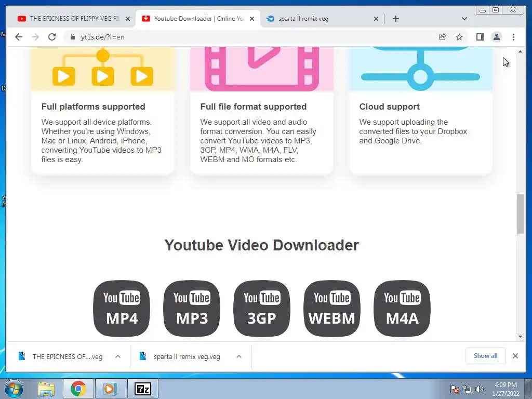Click the blue cloud network illustration
532x399 pixels.
coord(420,69)
